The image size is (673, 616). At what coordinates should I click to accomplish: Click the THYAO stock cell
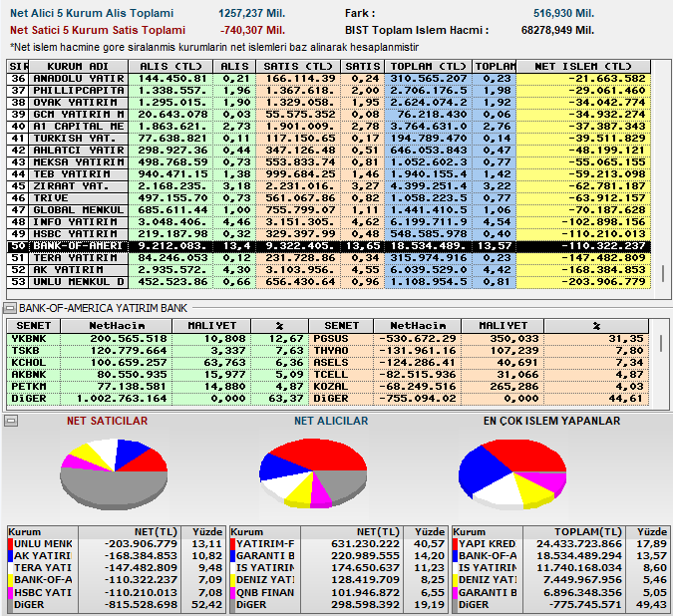tap(341, 351)
